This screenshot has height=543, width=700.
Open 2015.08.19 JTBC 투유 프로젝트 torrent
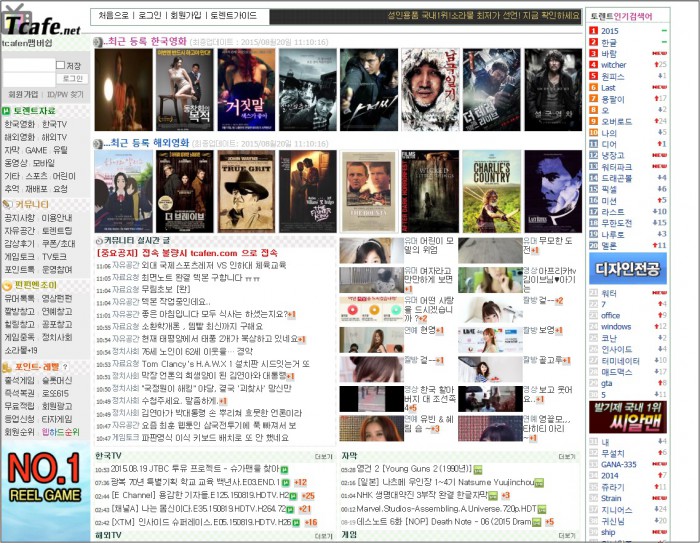coord(195,469)
